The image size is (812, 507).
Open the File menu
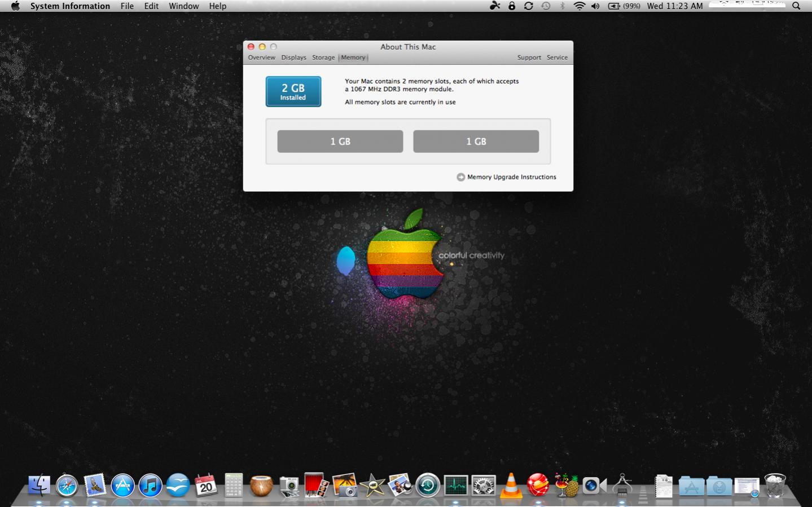pyautogui.click(x=127, y=6)
